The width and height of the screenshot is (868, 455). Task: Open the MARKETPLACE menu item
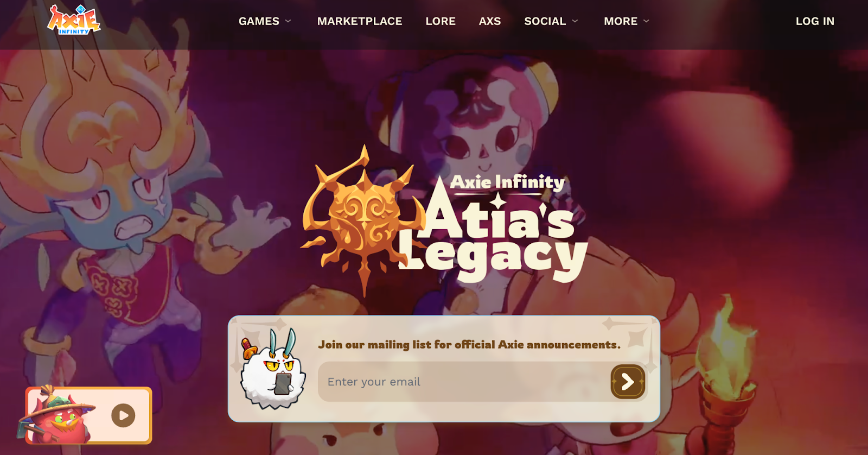point(360,21)
